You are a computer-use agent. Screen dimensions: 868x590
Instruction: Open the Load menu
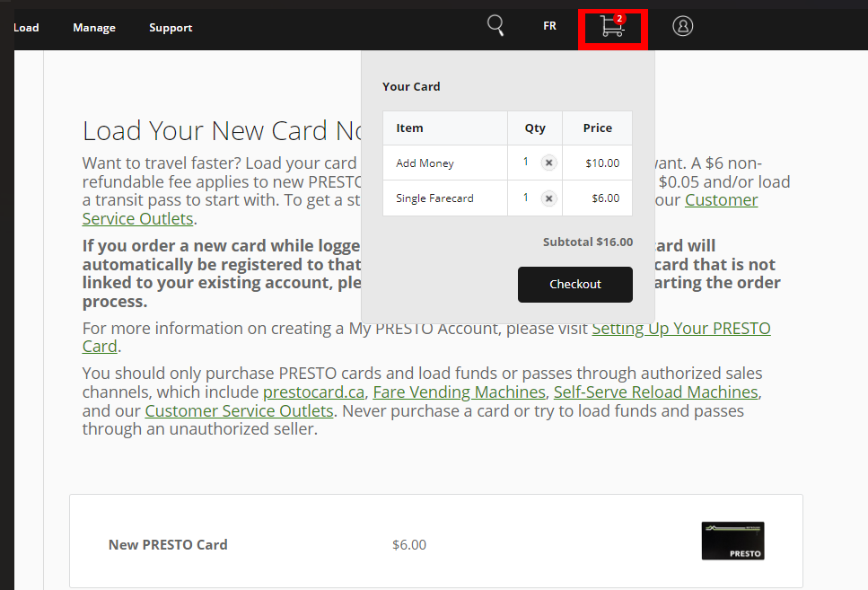26,27
